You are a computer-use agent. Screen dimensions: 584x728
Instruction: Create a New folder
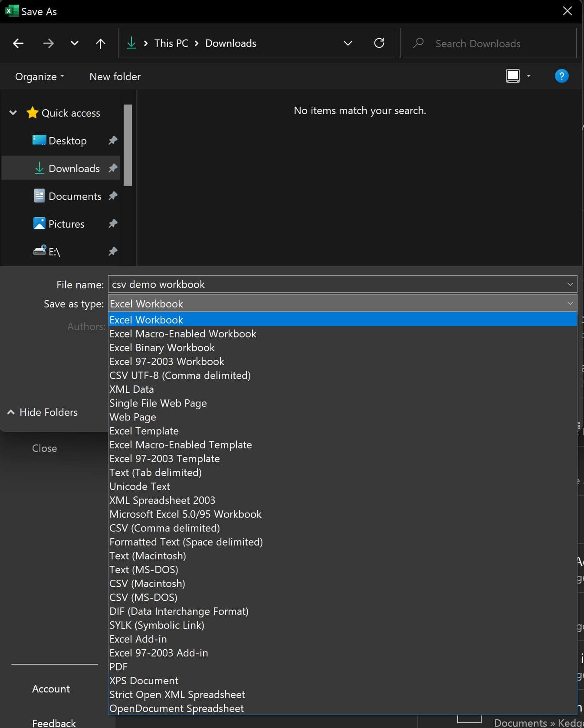115,77
